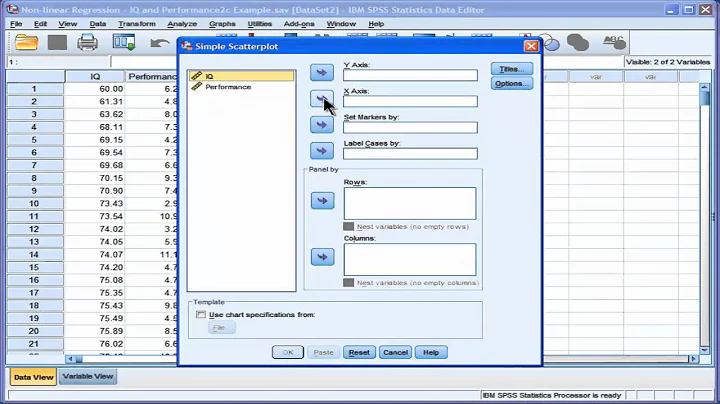The image size is (720, 404).
Task: Move variable to X Axis with arrow
Action: [322, 98]
